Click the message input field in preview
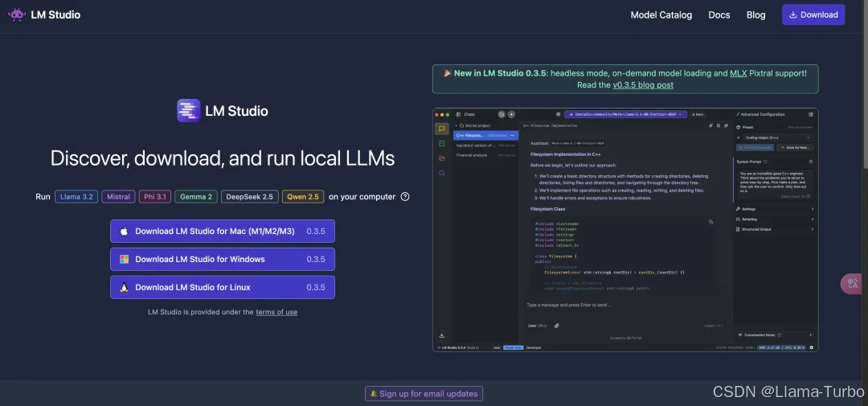Image resolution: width=868 pixels, height=406 pixels. [625, 306]
